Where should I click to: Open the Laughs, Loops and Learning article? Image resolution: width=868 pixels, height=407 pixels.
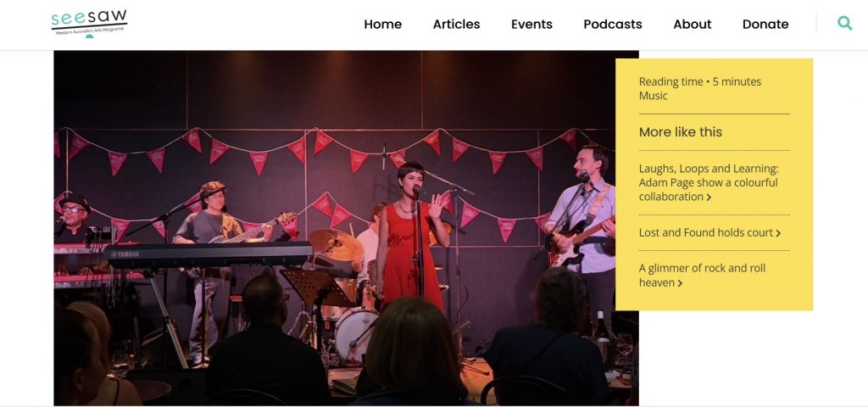pos(708,183)
